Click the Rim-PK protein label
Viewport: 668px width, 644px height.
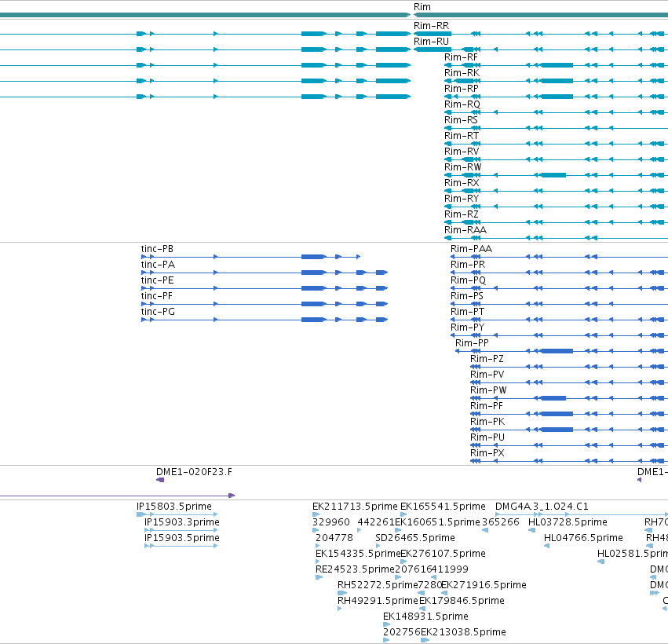click(487, 422)
